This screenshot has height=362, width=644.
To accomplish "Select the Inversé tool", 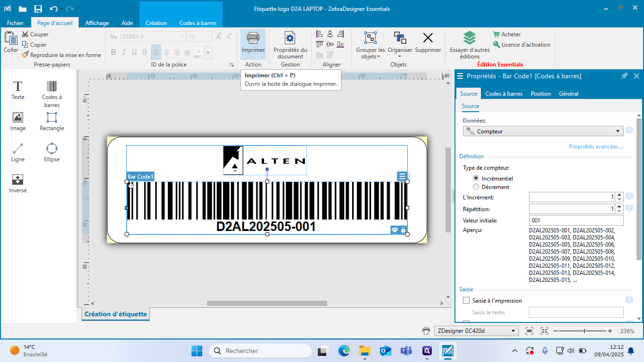I will coord(18,183).
